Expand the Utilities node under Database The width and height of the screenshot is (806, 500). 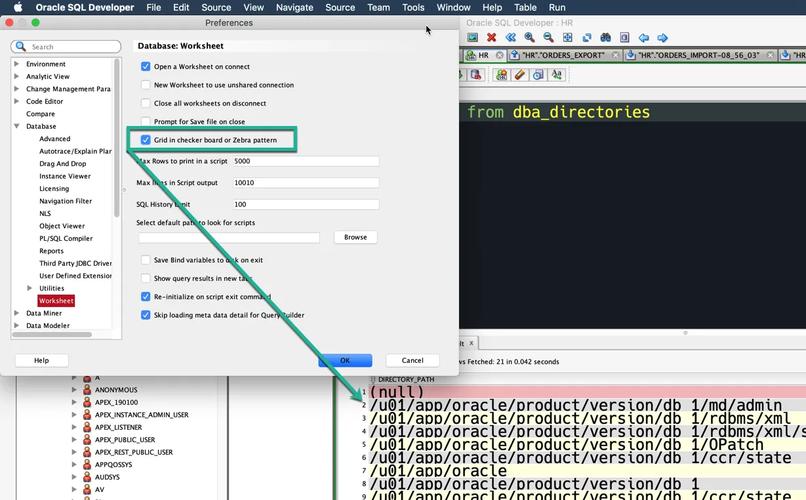[29, 288]
